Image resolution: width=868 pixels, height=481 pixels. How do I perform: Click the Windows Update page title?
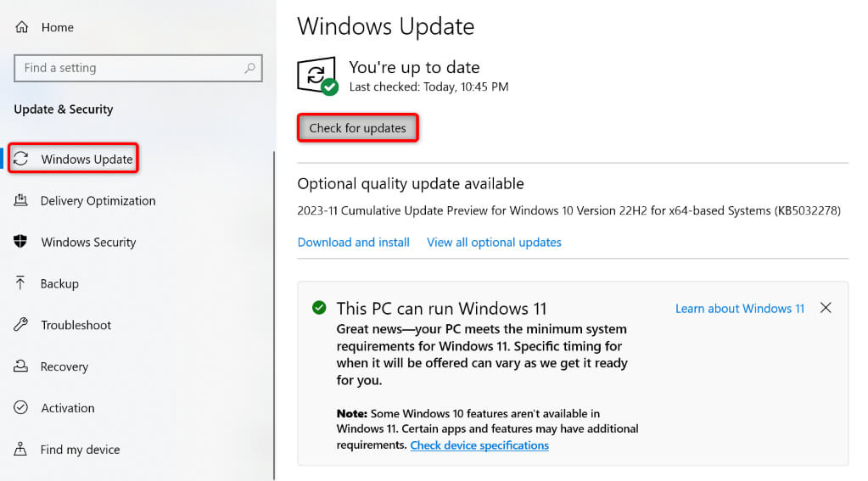point(386,26)
